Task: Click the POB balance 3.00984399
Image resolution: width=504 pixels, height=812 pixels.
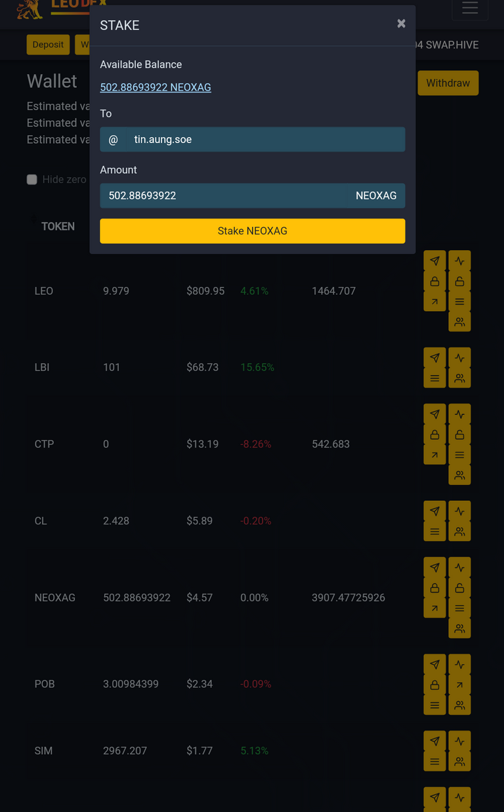Action: point(131,684)
